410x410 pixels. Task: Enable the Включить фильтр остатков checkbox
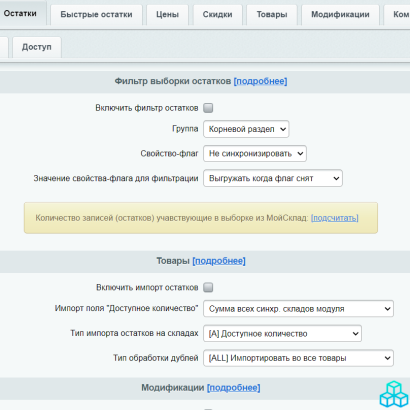208,108
